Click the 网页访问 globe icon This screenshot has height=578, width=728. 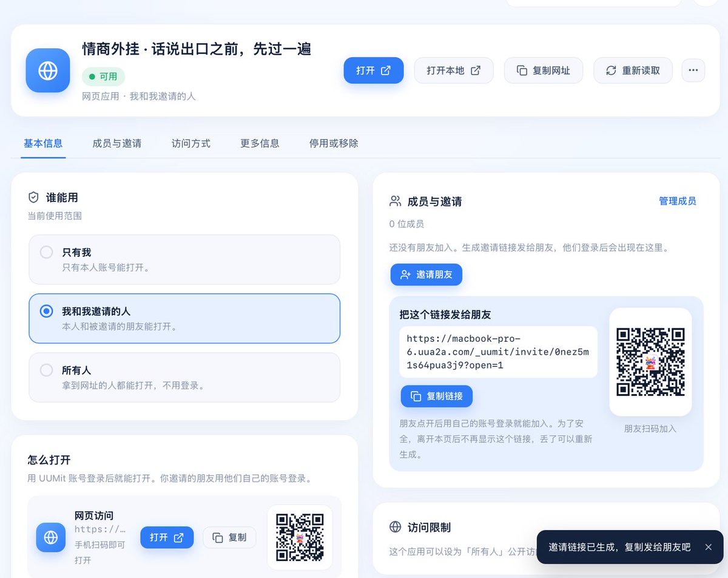tap(51, 537)
